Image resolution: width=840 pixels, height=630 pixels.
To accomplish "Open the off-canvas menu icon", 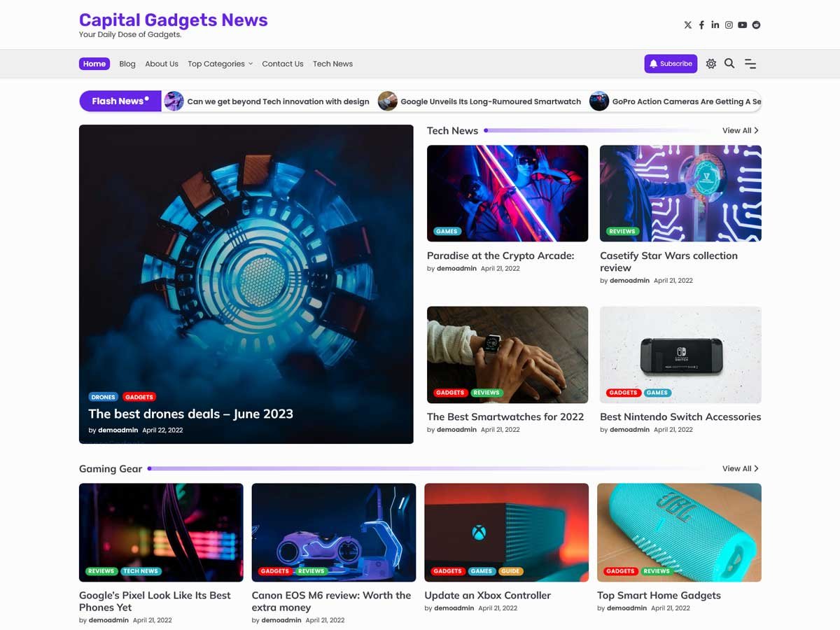I will coord(750,64).
